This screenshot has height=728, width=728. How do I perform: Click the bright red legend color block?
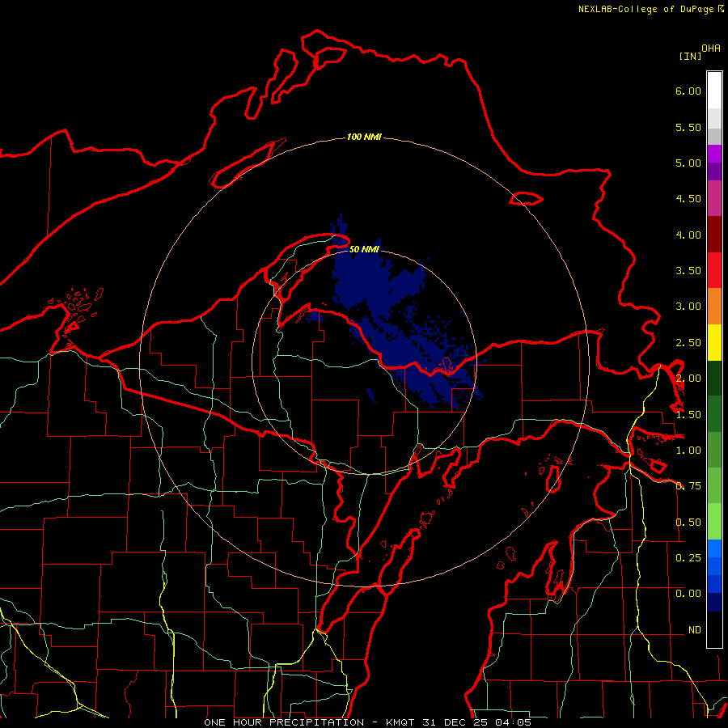click(714, 270)
